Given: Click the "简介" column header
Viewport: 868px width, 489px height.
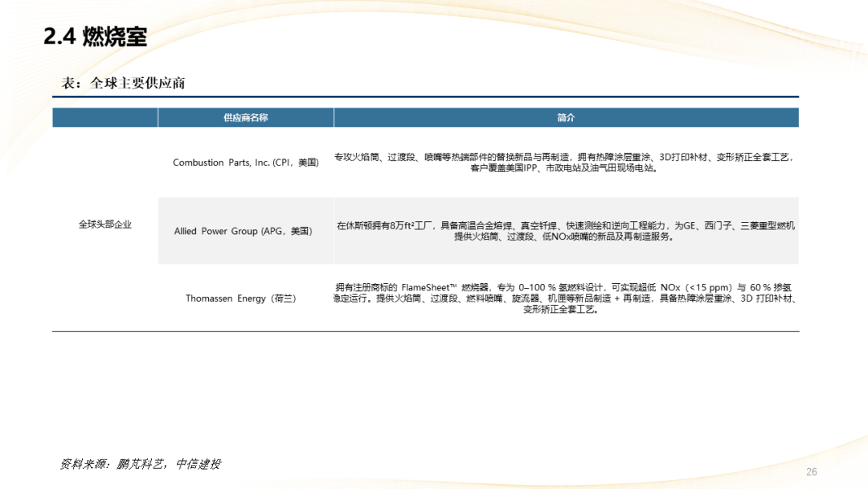Looking at the screenshot, I should 566,117.
